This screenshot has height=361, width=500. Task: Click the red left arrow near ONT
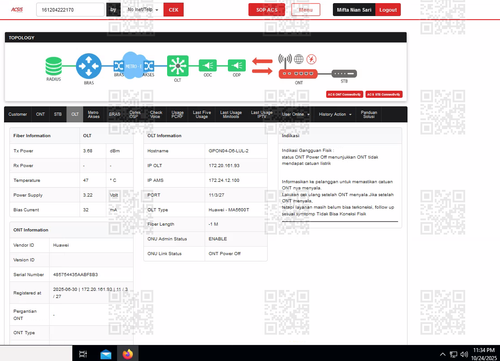tap(262, 61)
